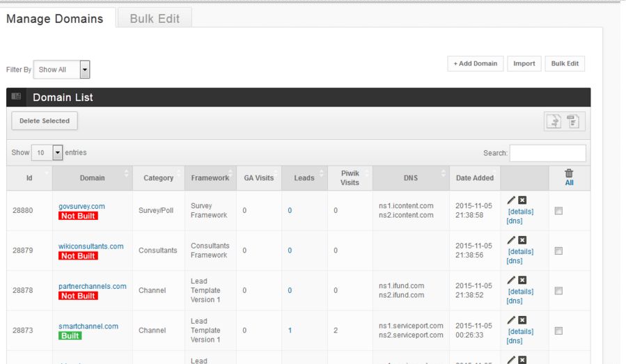This screenshot has width=626, height=364.
Task: Click the green Built badge under smartchannel.com
Action: tap(70, 335)
